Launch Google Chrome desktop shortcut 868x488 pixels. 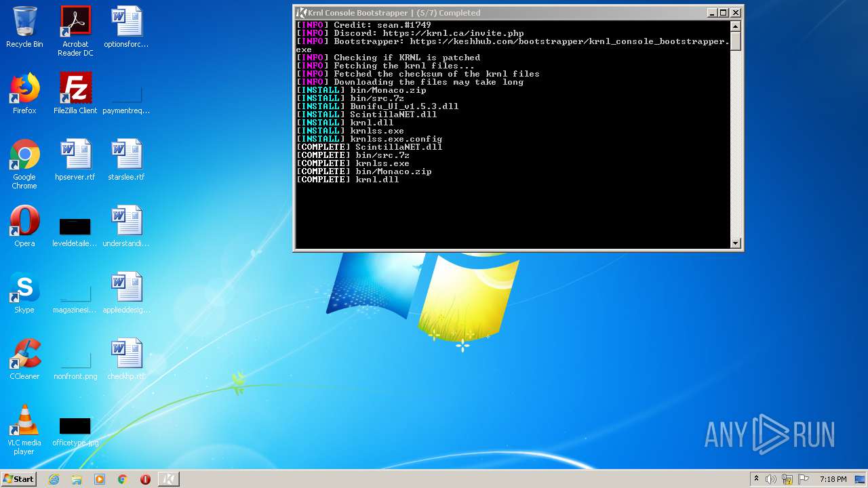(24, 165)
